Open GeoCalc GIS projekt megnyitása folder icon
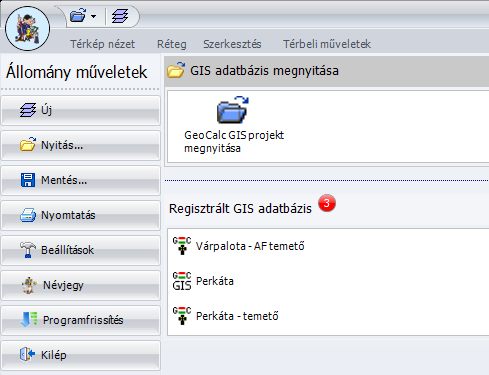This screenshot has height=375, width=489. pyautogui.click(x=233, y=110)
